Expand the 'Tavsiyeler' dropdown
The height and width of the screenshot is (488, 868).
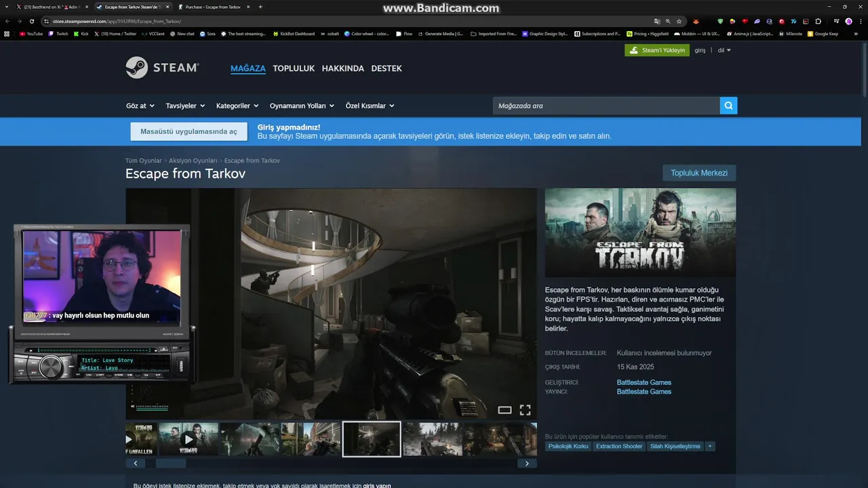[185, 106]
